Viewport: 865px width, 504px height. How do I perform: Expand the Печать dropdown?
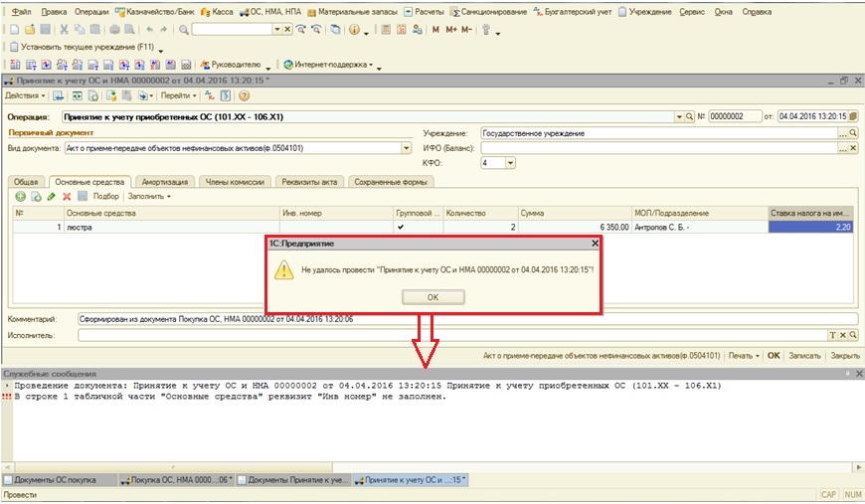(744, 356)
